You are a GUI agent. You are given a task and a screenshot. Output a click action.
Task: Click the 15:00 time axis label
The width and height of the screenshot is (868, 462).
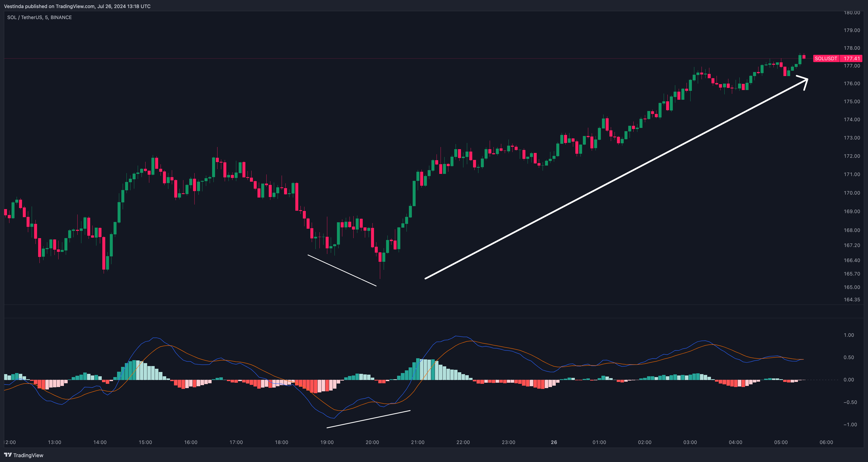point(145,442)
